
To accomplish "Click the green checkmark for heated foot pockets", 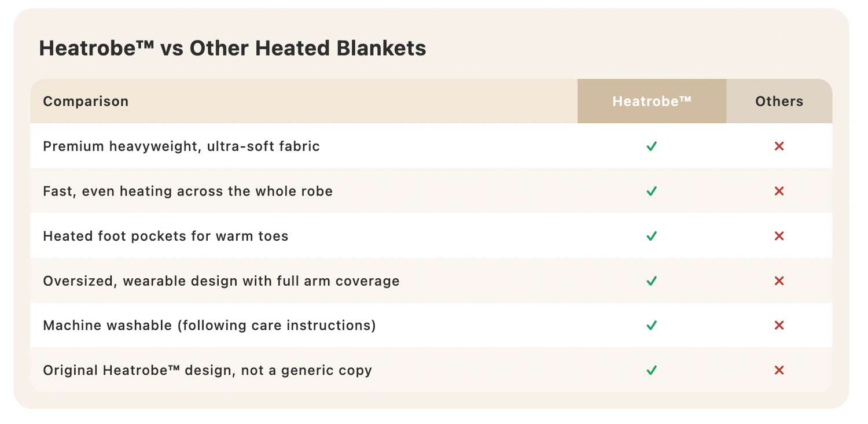I will (x=652, y=236).
